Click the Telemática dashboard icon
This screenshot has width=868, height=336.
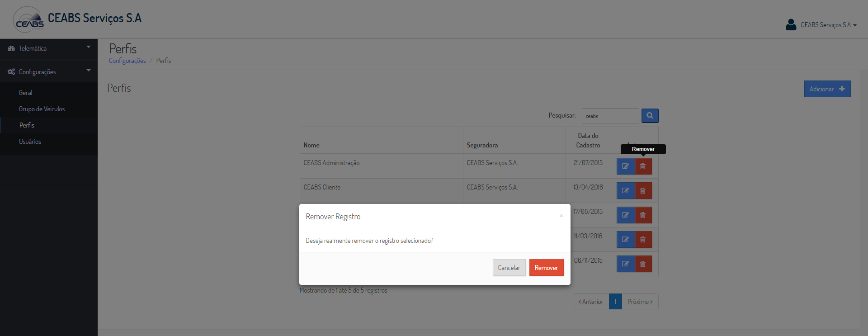click(x=11, y=48)
